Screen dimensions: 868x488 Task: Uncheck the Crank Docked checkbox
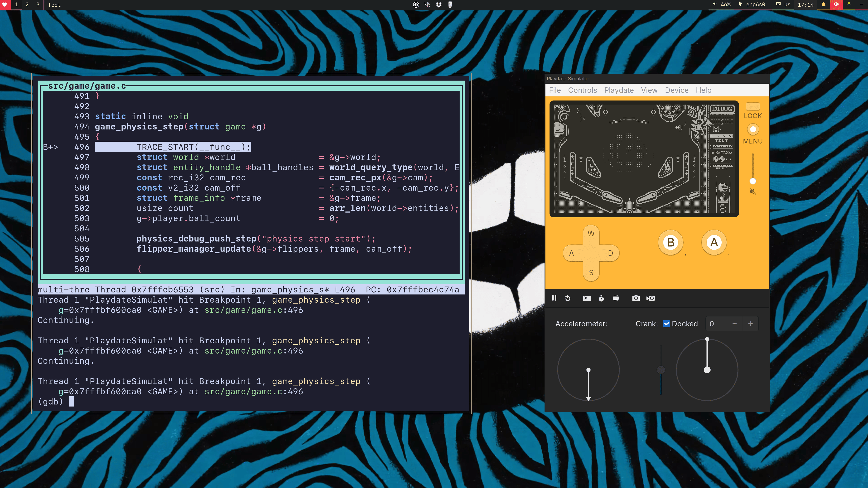point(666,324)
